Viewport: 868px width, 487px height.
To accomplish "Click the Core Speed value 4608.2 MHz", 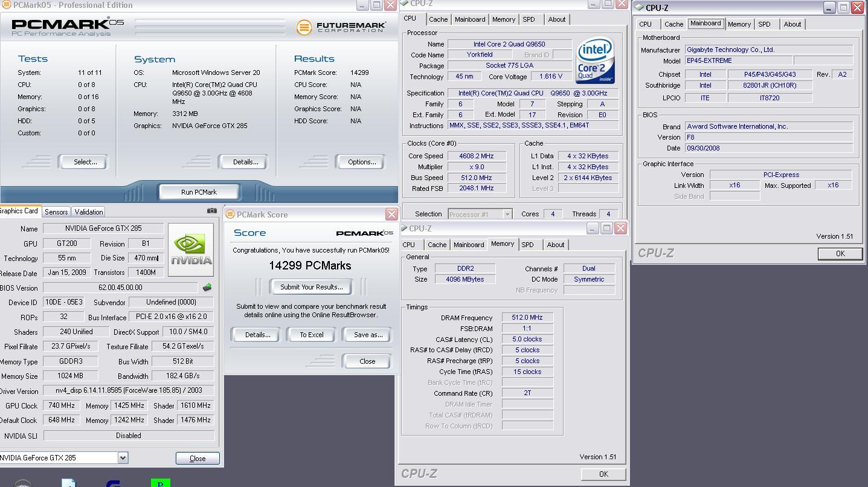I will (476, 156).
